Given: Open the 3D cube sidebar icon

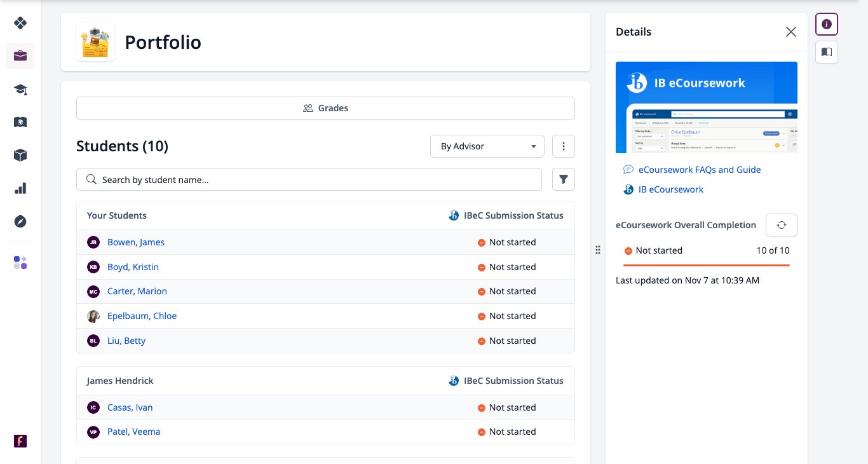Looking at the screenshot, I should (x=20, y=155).
